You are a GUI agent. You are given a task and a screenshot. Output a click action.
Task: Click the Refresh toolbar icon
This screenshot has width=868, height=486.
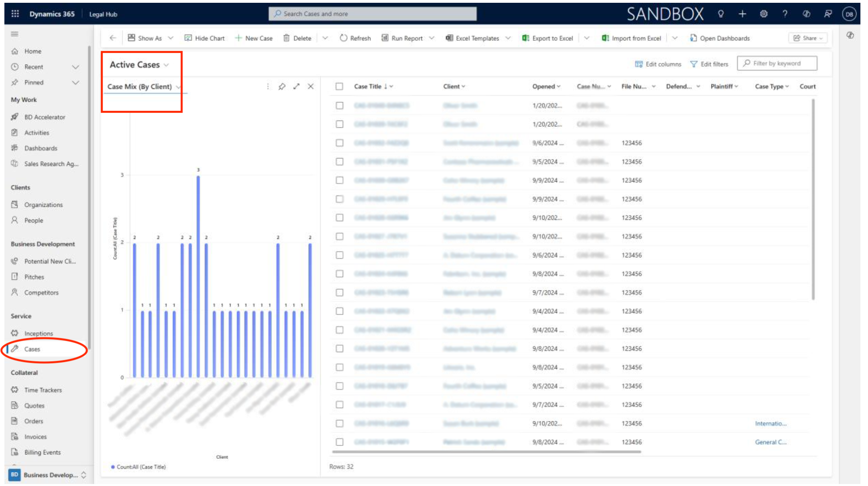pyautogui.click(x=343, y=38)
